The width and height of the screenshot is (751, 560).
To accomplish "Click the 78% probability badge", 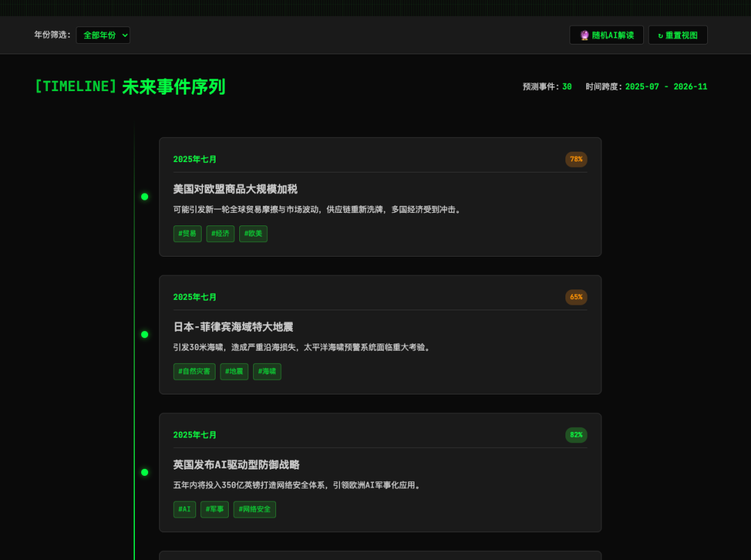I will tap(576, 159).
